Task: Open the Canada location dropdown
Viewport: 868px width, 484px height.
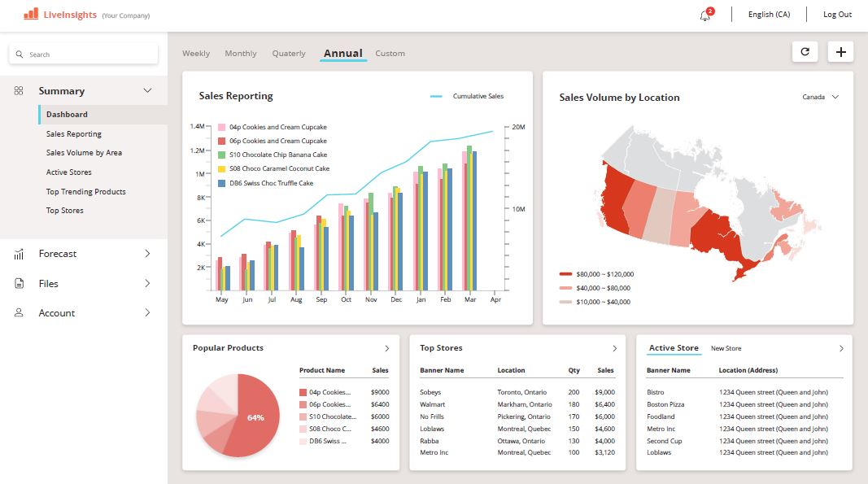Action: click(x=820, y=97)
